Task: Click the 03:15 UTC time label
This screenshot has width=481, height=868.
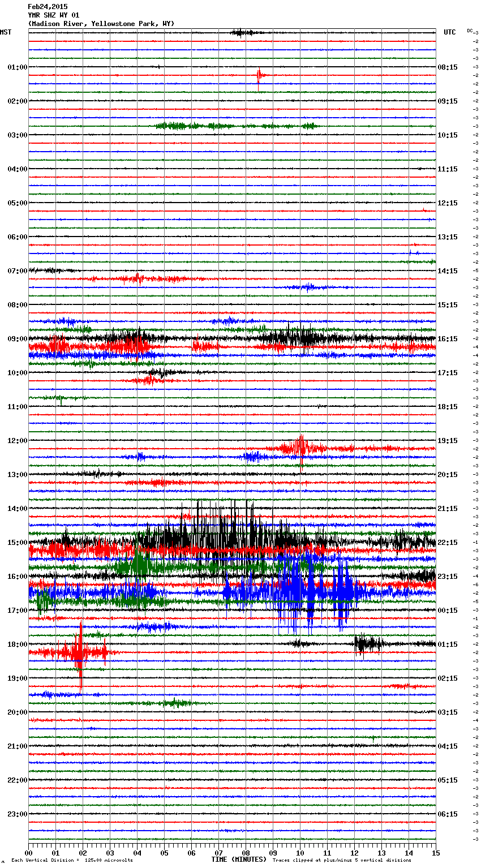Action: 448,712
